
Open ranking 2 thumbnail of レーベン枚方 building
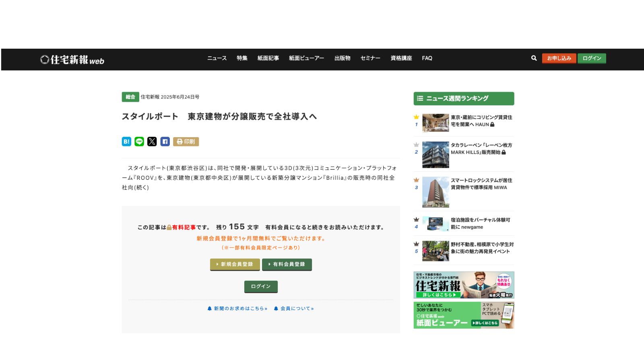[436, 154]
